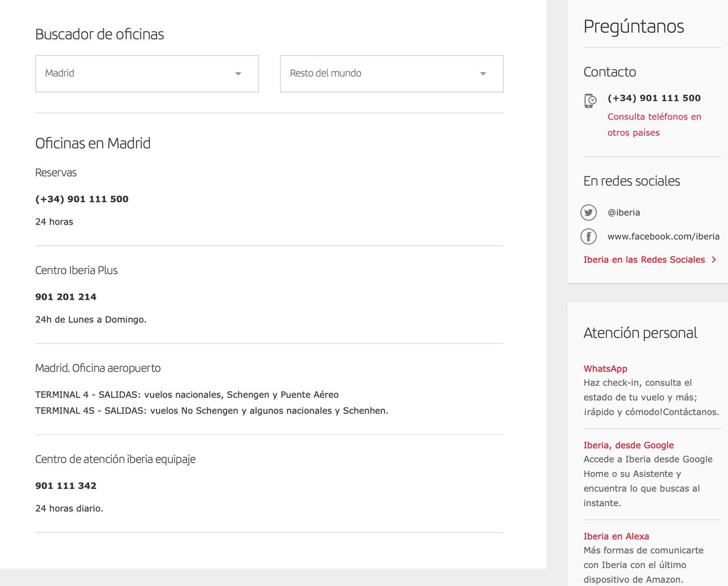Image resolution: width=728 pixels, height=586 pixels.
Task: Click the phone contact icon
Action: tap(590, 101)
